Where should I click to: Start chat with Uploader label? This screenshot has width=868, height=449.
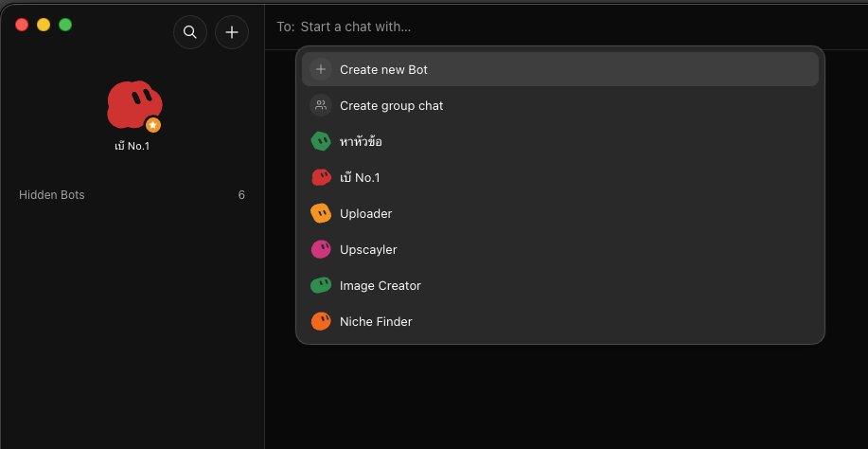[x=366, y=214]
